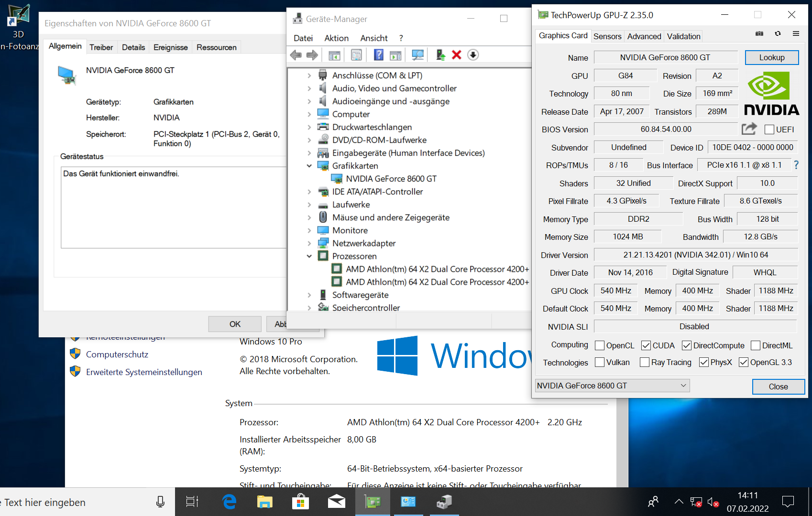This screenshot has width=812, height=516.
Task: Collapse the Grafikkarten tree node
Action: point(309,166)
